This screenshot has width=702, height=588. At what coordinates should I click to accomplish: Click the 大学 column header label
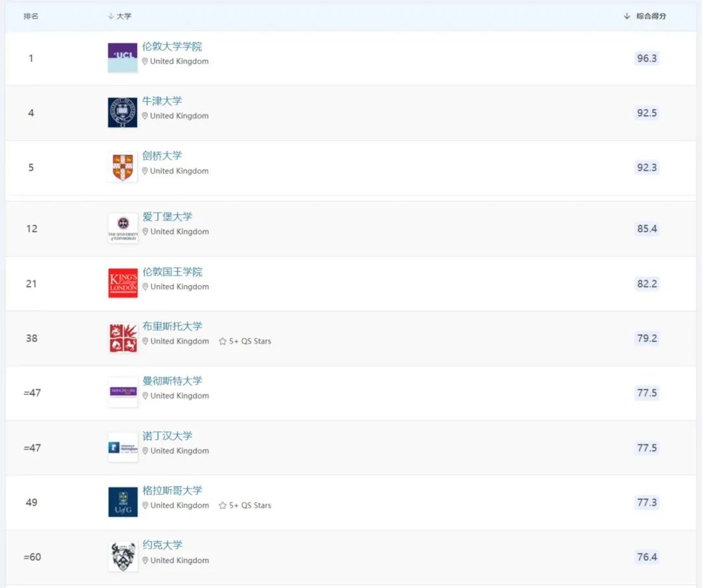coord(124,16)
